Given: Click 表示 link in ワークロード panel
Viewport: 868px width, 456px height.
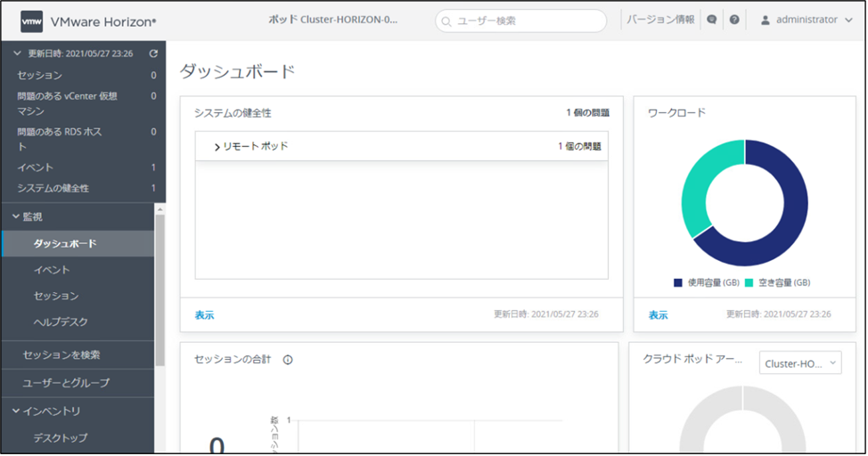Looking at the screenshot, I should coord(658,315).
